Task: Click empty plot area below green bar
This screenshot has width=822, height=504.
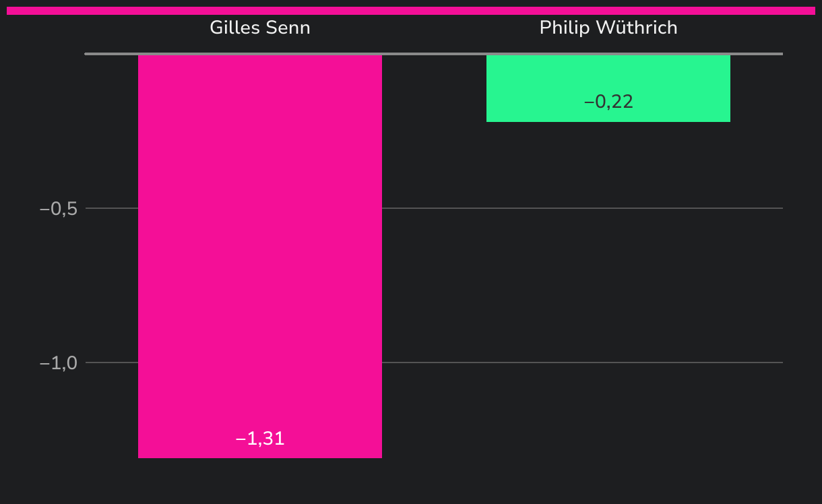Action: click(x=608, y=283)
